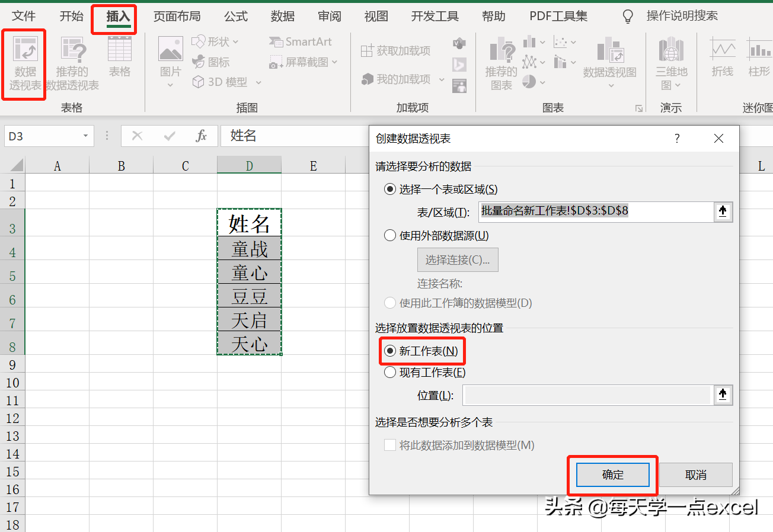
Task: Open the PDF工具集 tab
Action: [x=559, y=16]
